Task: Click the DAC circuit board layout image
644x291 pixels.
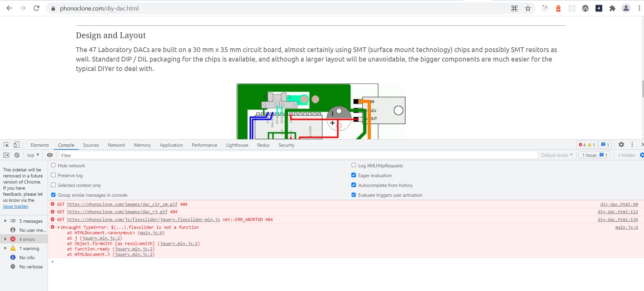Action: click(321, 111)
